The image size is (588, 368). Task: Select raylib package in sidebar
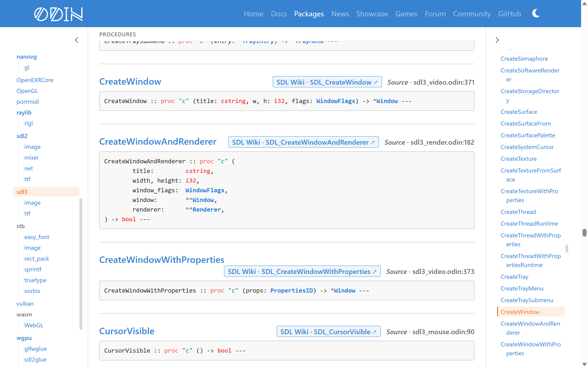pos(24,112)
